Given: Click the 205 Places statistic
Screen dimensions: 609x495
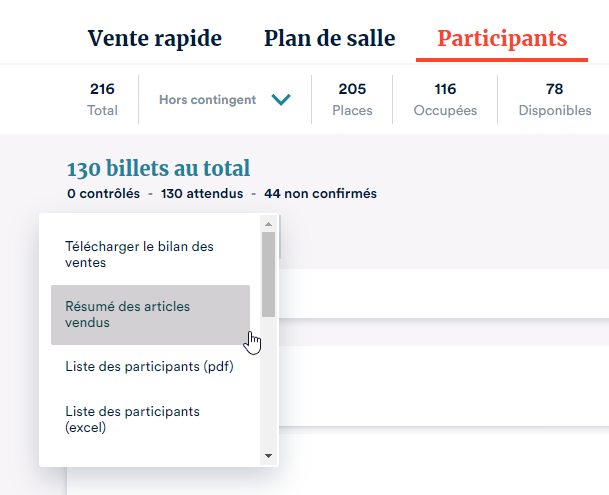Looking at the screenshot, I should (352, 99).
